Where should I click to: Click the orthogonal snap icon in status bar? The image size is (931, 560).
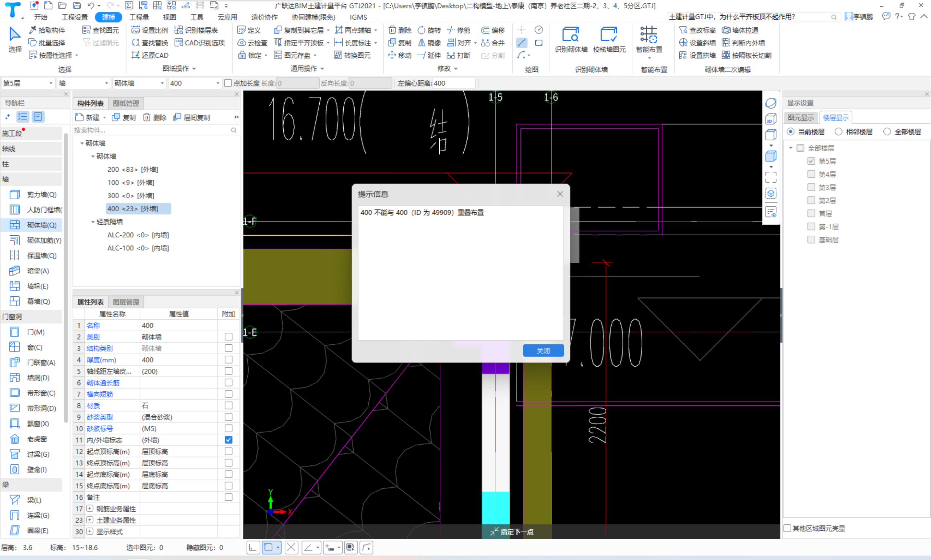pyautogui.click(x=253, y=547)
